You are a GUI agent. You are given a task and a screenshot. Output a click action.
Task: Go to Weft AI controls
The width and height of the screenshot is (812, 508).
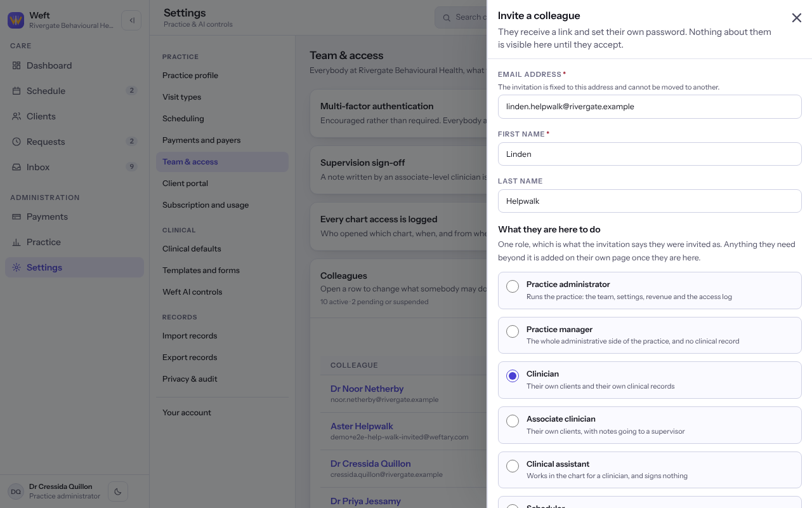click(222, 292)
